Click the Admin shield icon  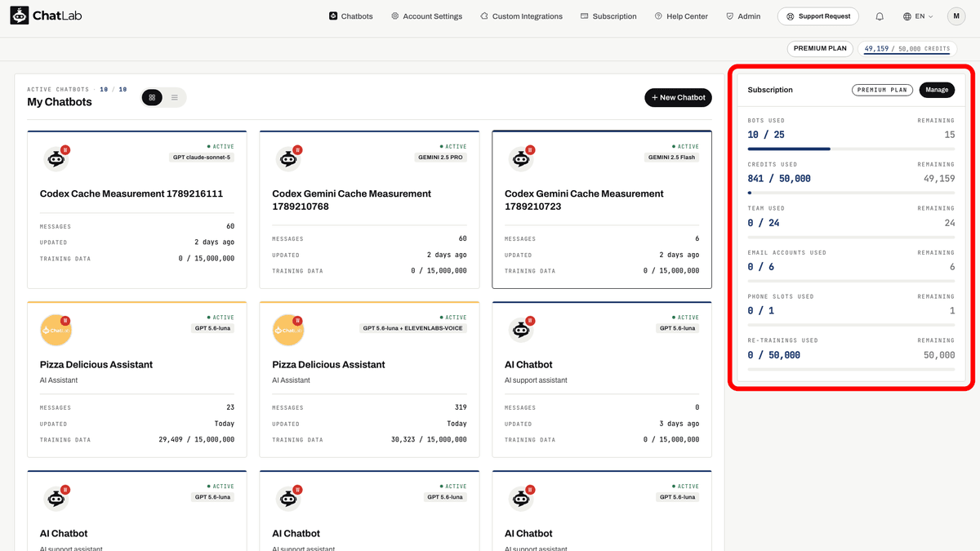pyautogui.click(x=729, y=16)
